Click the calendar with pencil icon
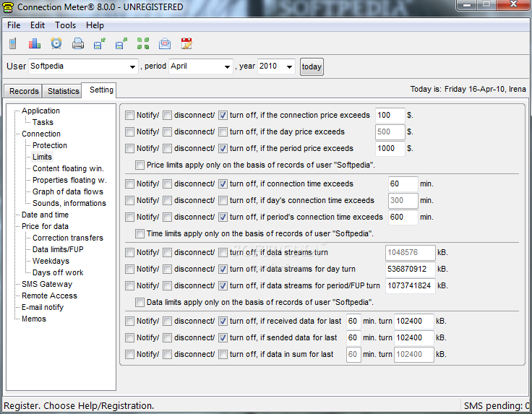This screenshot has height=414, width=532. (x=186, y=43)
